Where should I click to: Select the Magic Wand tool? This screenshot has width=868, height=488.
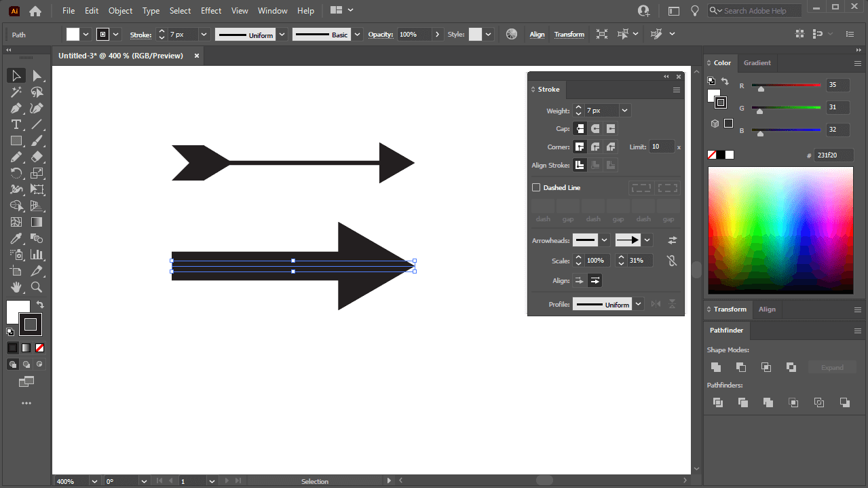16,92
